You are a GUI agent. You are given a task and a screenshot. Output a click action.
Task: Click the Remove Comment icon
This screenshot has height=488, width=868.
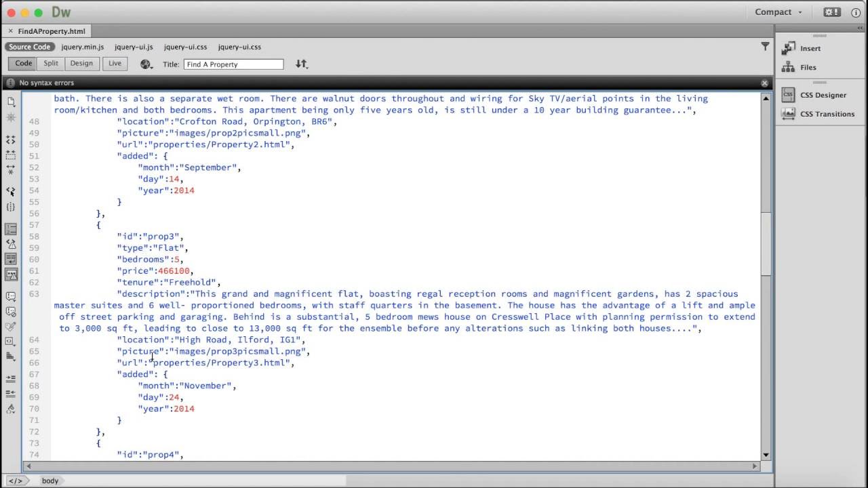coord(11,312)
